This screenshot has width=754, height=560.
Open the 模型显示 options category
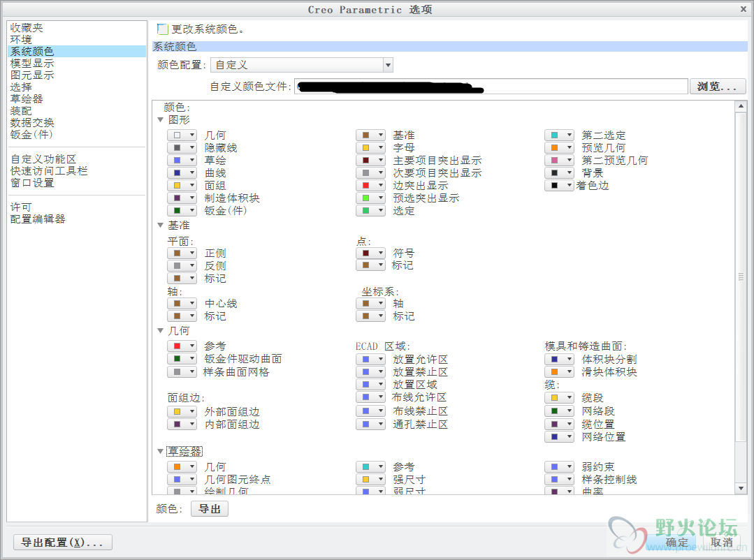[32, 64]
